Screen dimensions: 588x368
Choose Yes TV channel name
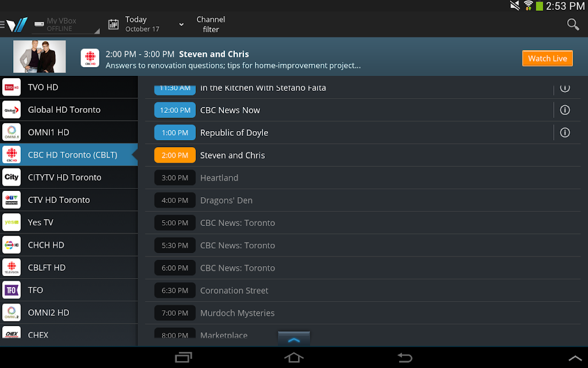41,223
